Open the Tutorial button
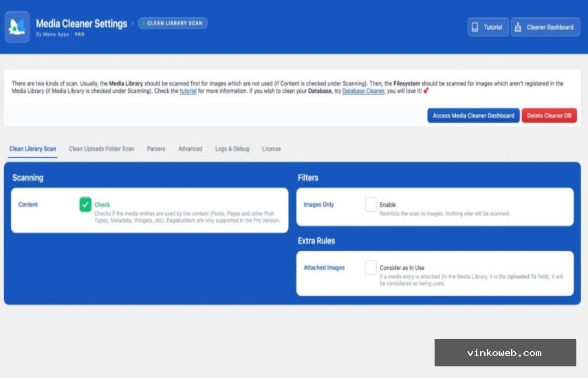 click(488, 27)
